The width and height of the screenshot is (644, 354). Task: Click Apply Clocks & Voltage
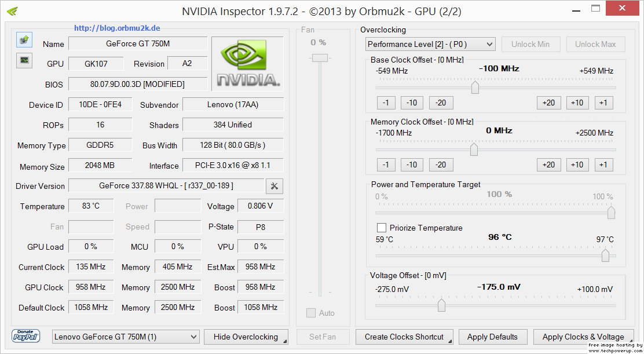pos(583,337)
